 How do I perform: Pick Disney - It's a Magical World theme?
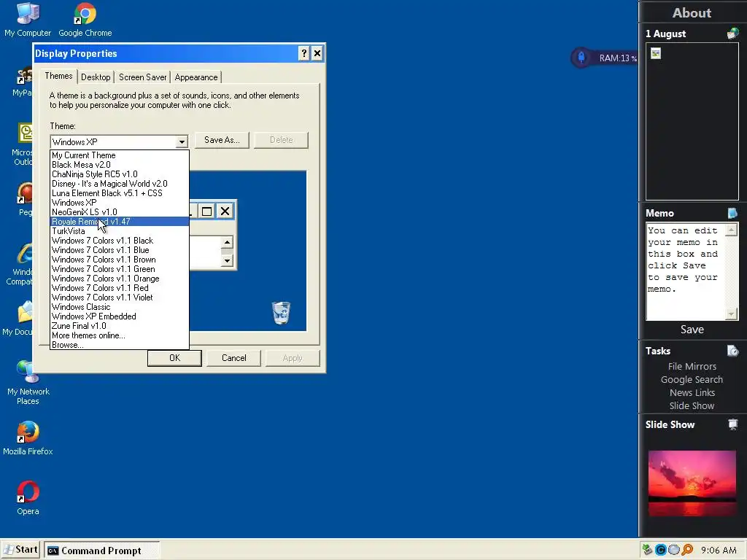click(x=120, y=184)
